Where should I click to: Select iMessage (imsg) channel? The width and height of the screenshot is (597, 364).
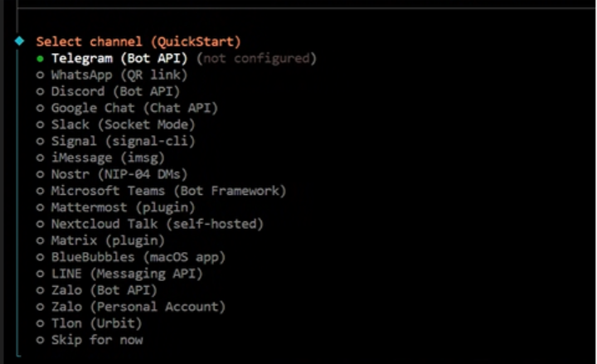[108, 158]
